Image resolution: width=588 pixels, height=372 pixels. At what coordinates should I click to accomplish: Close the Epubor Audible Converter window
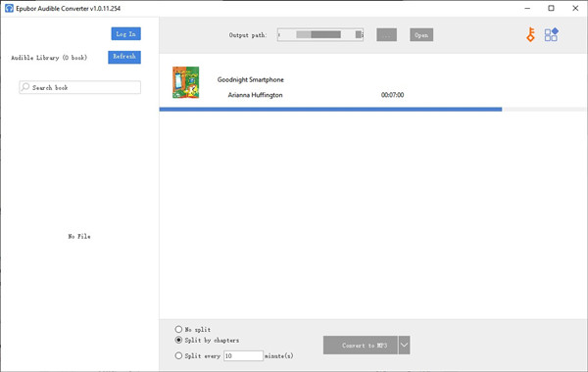coord(575,8)
